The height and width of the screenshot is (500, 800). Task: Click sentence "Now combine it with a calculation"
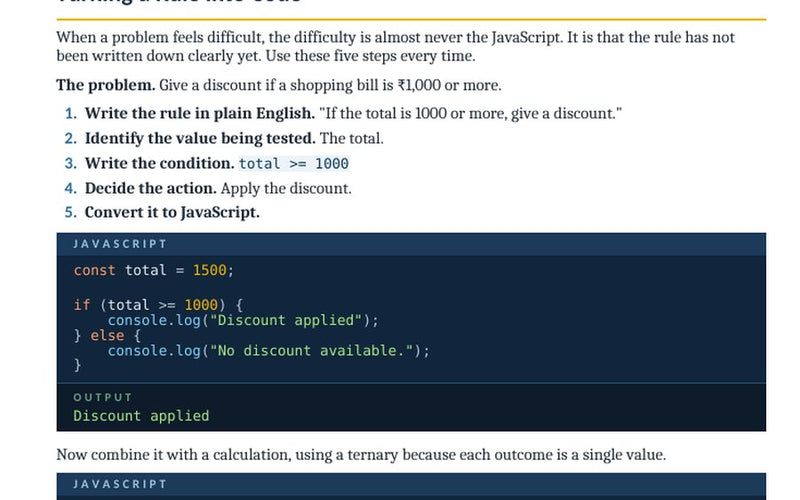[361, 455]
